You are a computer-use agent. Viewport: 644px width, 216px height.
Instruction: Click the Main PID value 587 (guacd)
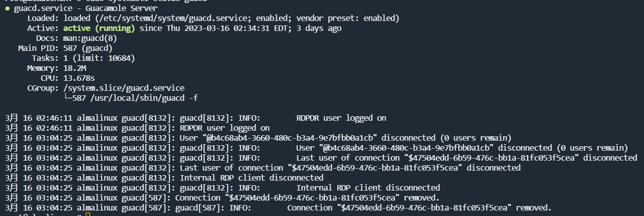coord(88,48)
